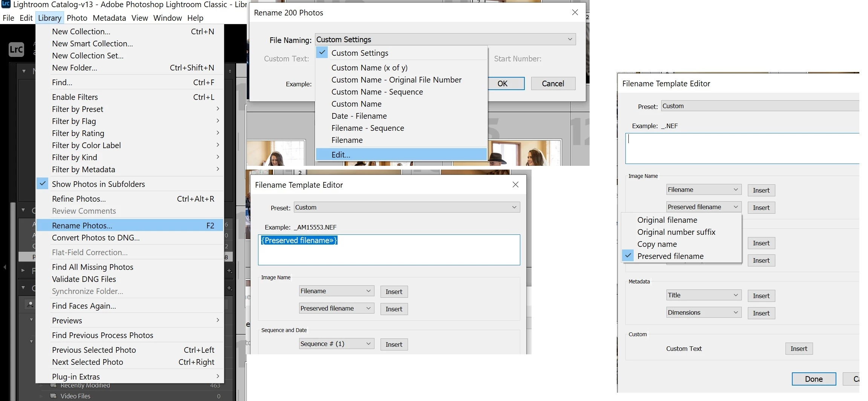This screenshot has height=401, width=868.
Task: Select checked Preserved filename option
Action: click(682, 256)
